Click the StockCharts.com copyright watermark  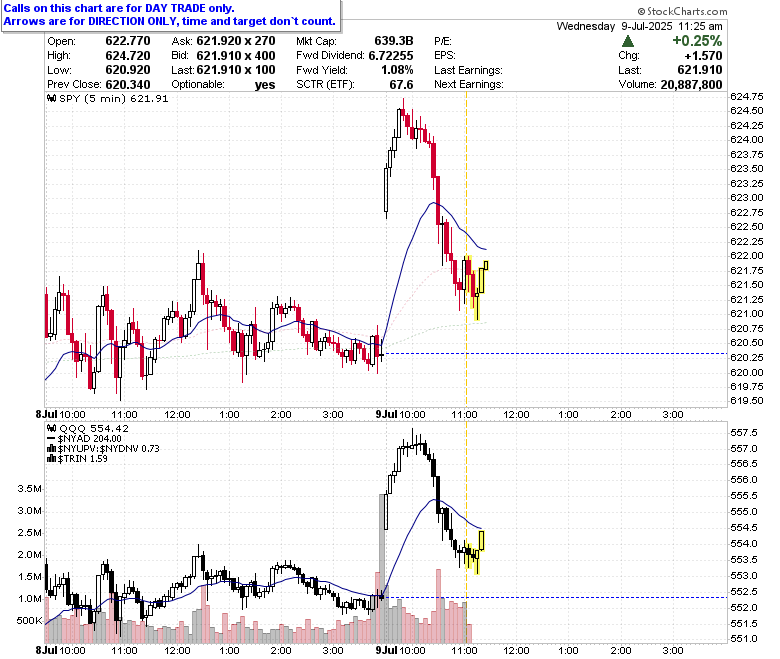point(682,11)
